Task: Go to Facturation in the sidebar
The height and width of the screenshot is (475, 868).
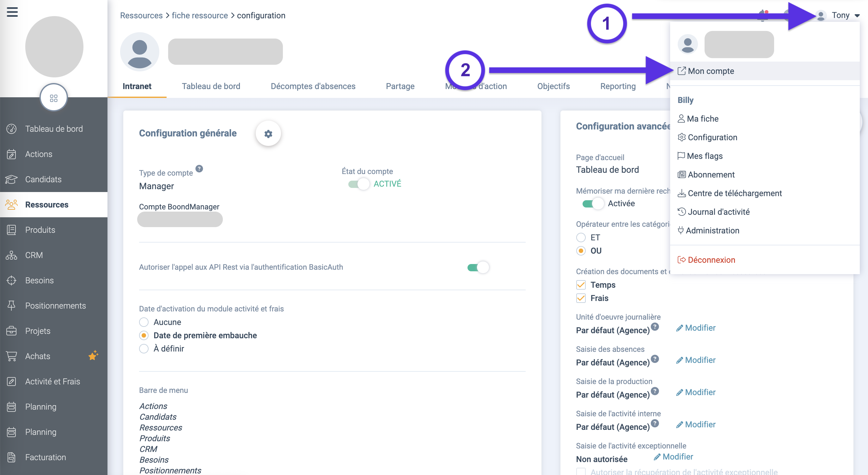Action: pos(46,457)
